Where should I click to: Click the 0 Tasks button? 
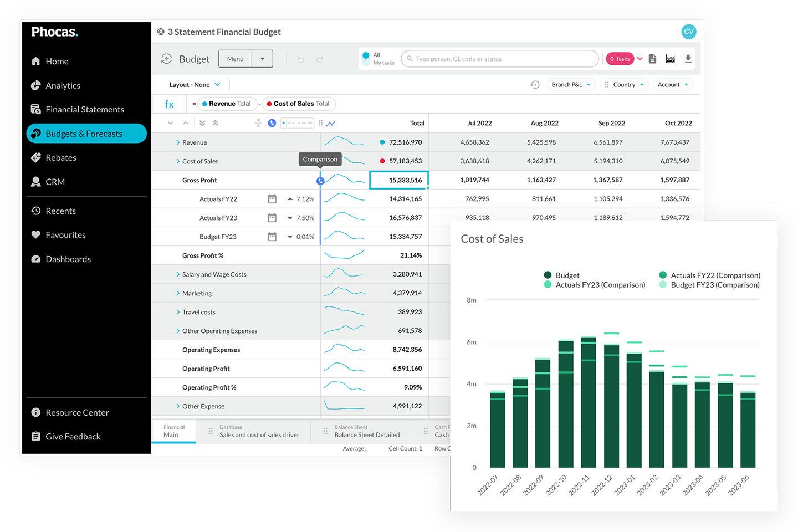pos(620,58)
